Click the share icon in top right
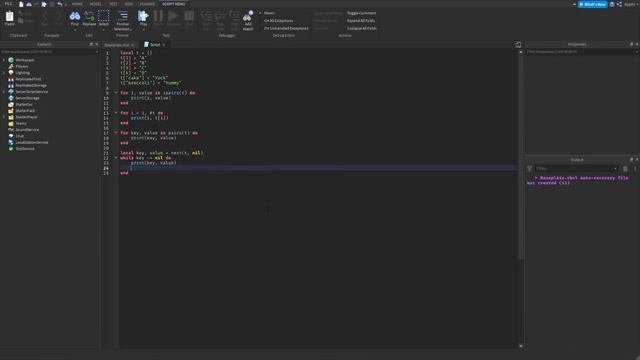Viewport: 640px width, 360px height. pyautogui.click(x=619, y=4)
